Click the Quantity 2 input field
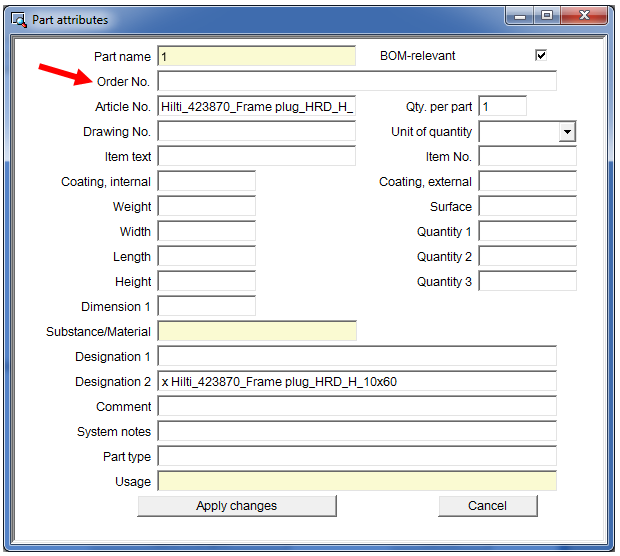The height and width of the screenshot is (556, 620). click(x=527, y=256)
